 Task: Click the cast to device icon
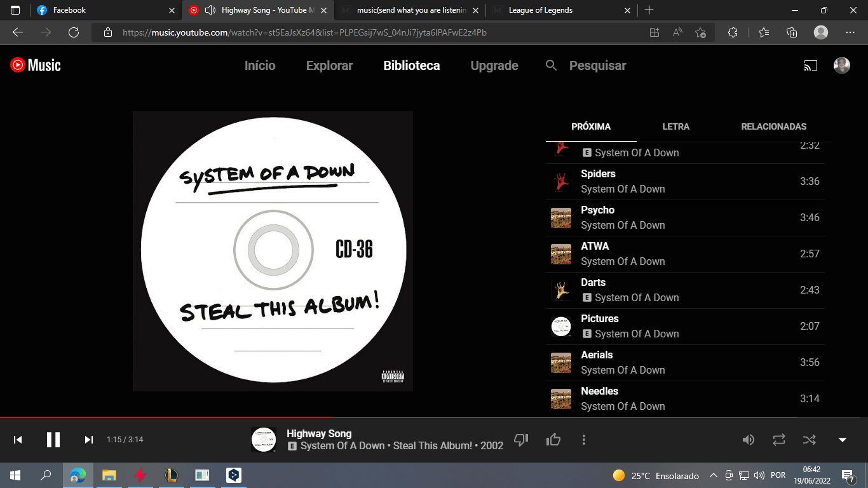click(x=810, y=65)
